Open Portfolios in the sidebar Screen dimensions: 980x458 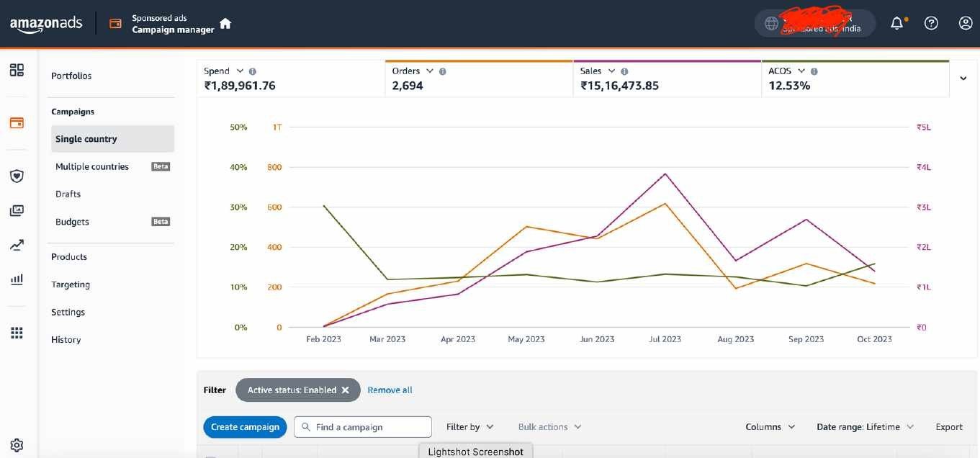point(71,76)
